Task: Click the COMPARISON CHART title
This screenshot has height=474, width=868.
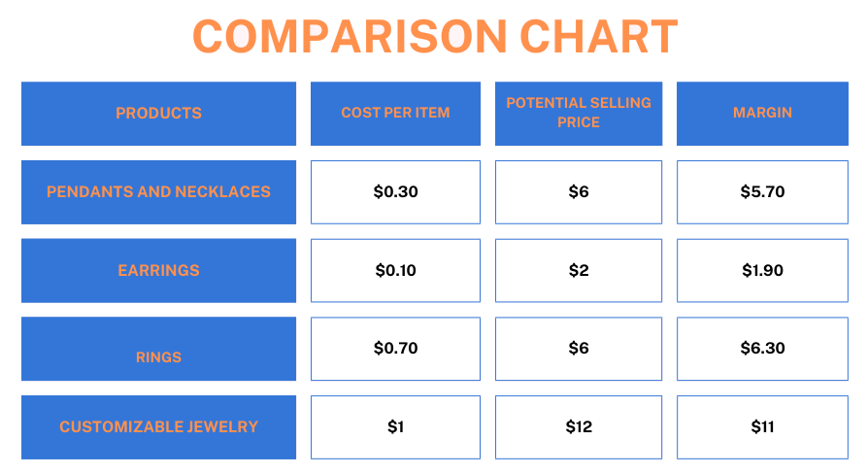Action: click(x=435, y=37)
